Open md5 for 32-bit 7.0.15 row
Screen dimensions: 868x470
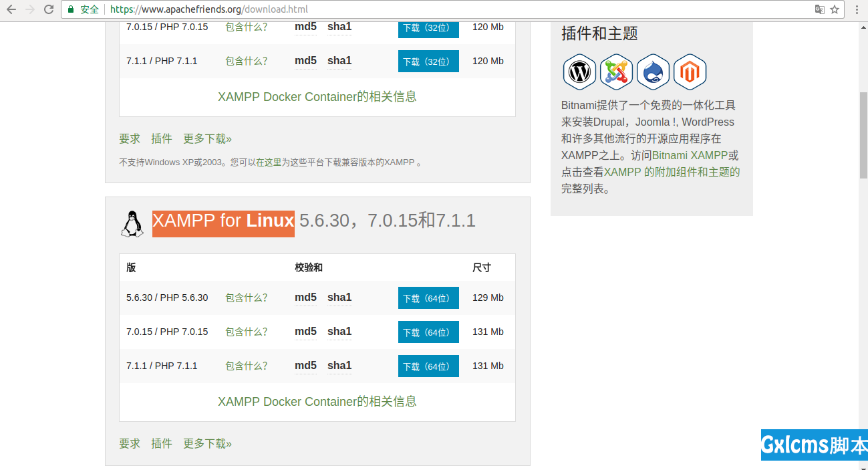(305, 27)
